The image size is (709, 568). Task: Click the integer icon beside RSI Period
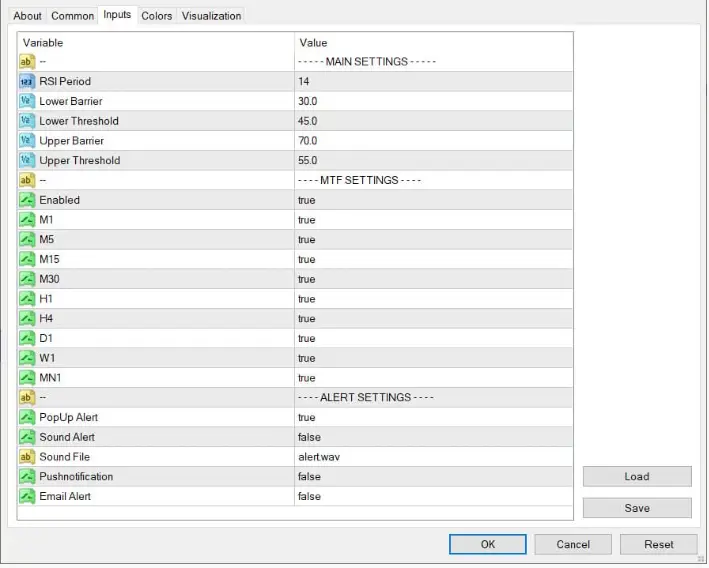[27, 81]
